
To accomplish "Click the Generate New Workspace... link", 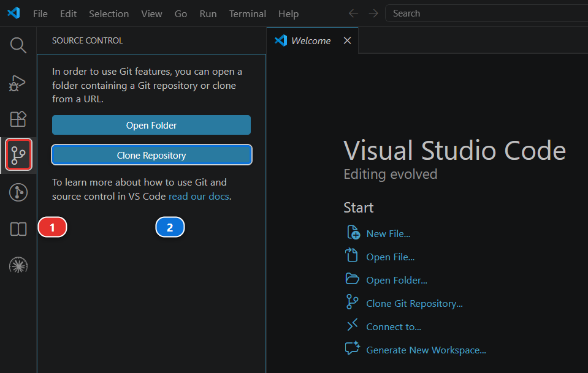I will [x=426, y=350].
